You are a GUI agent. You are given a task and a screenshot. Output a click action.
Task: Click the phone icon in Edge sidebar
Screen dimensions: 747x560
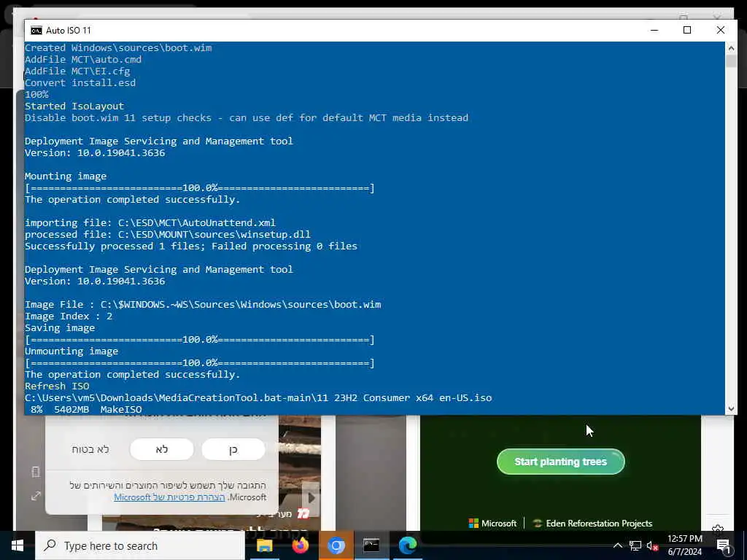pos(36,472)
